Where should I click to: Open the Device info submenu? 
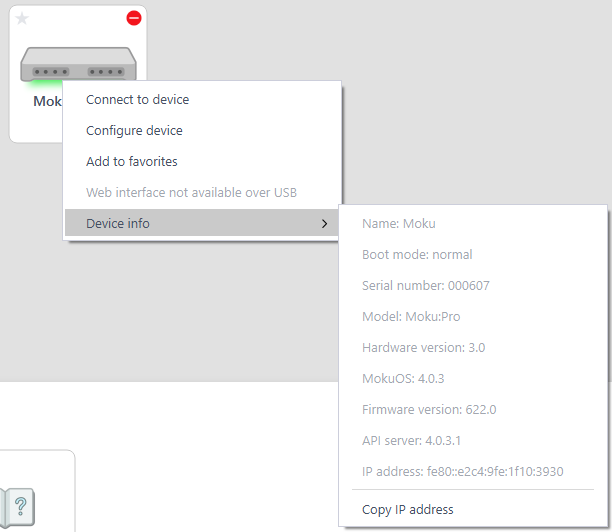[x=202, y=223]
